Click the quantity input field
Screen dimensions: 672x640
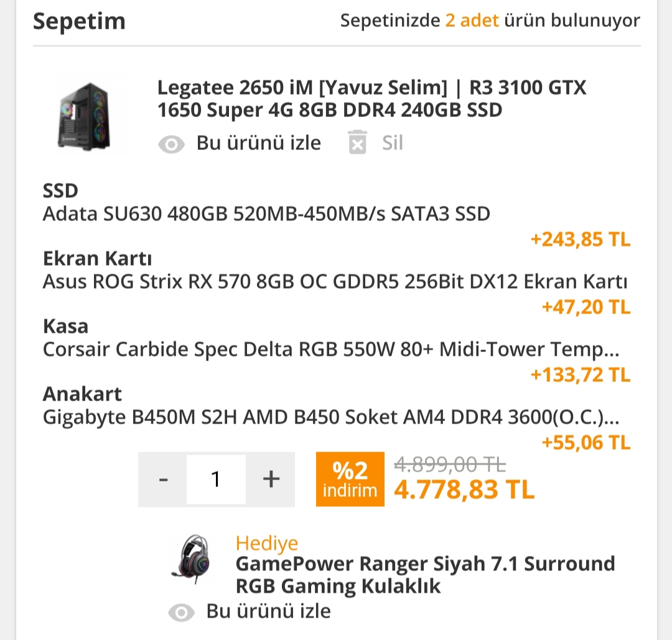(x=216, y=479)
